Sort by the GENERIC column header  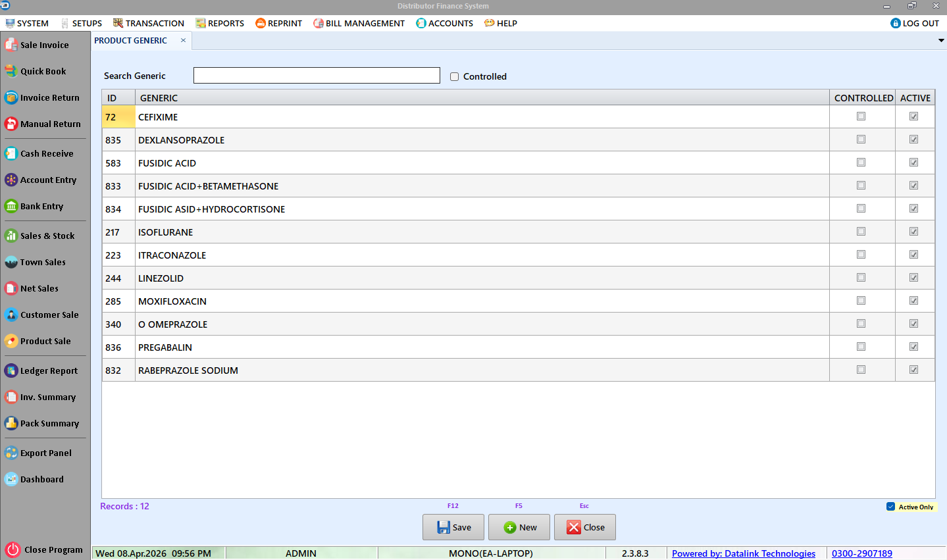(482, 97)
